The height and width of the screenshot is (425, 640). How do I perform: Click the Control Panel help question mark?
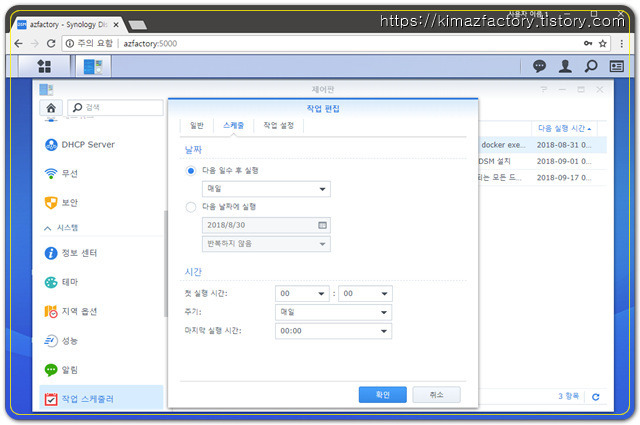544,89
